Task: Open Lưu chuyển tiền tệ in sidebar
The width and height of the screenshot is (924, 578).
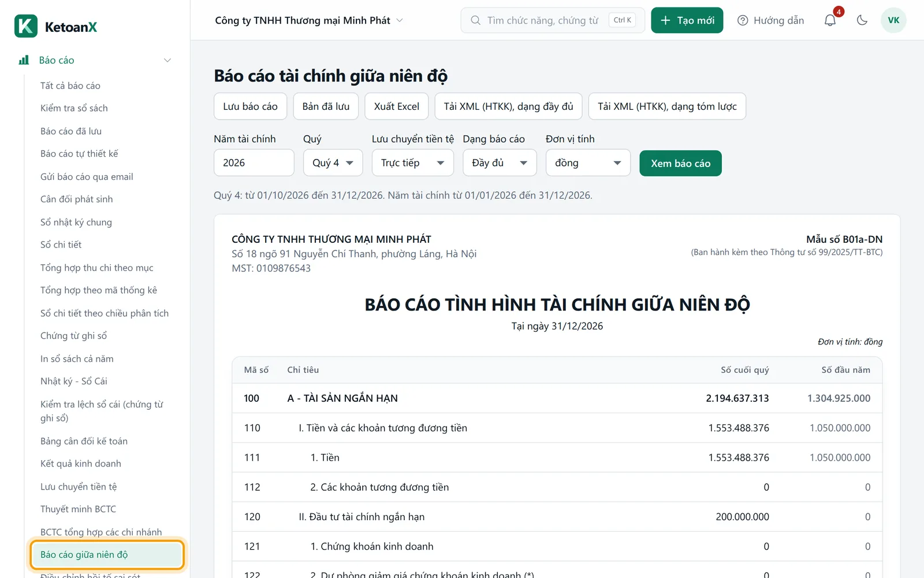Action: coord(79,487)
